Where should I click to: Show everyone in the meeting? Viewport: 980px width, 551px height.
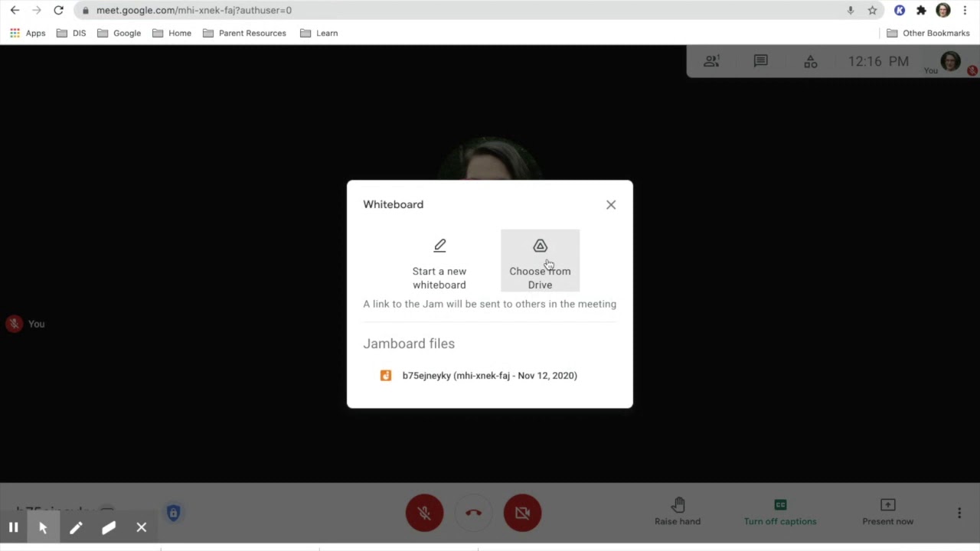[x=711, y=61]
